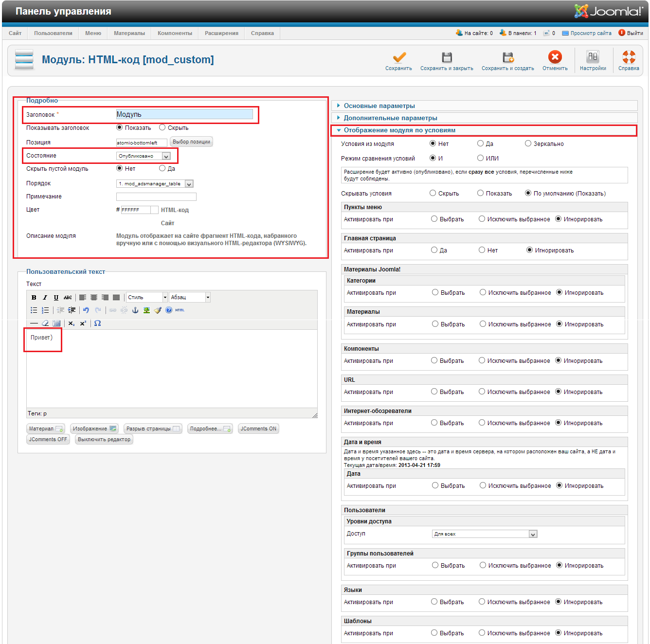This screenshot has height=644, width=650.
Task: Open the Порядок dropdown
Action: point(155,184)
